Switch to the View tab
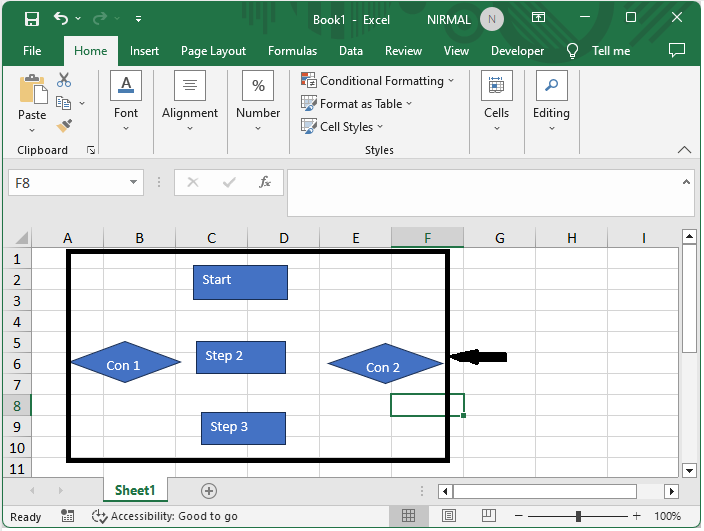Image resolution: width=704 pixels, height=531 pixels. [x=456, y=51]
